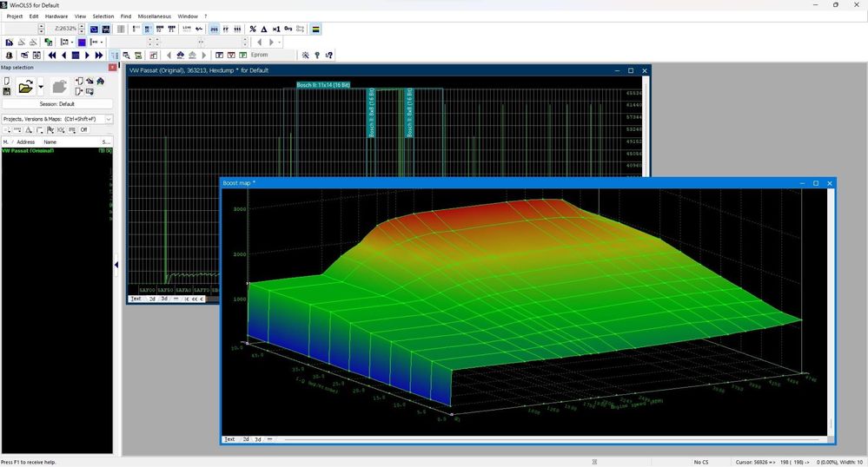The height and width of the screenshot is (467, 868).
Task: Click the zoom percentage stepper arrows
Action: (x=82, y=29)
